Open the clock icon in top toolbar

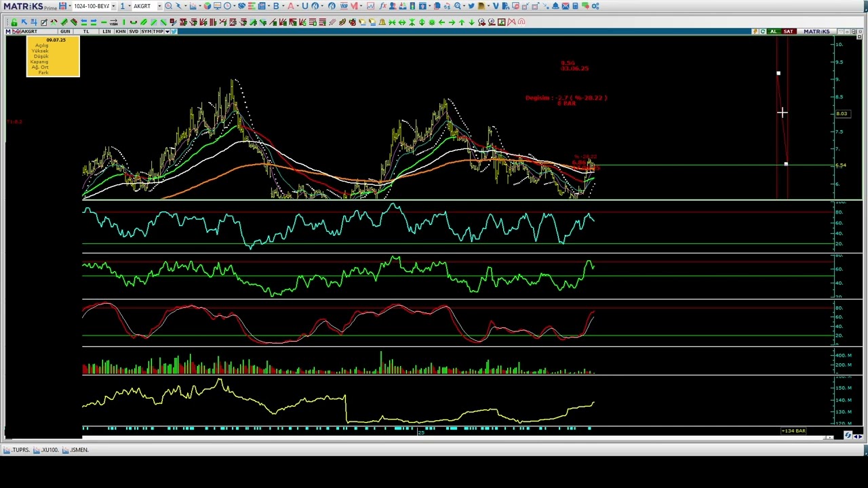click(x=227, y=6)
